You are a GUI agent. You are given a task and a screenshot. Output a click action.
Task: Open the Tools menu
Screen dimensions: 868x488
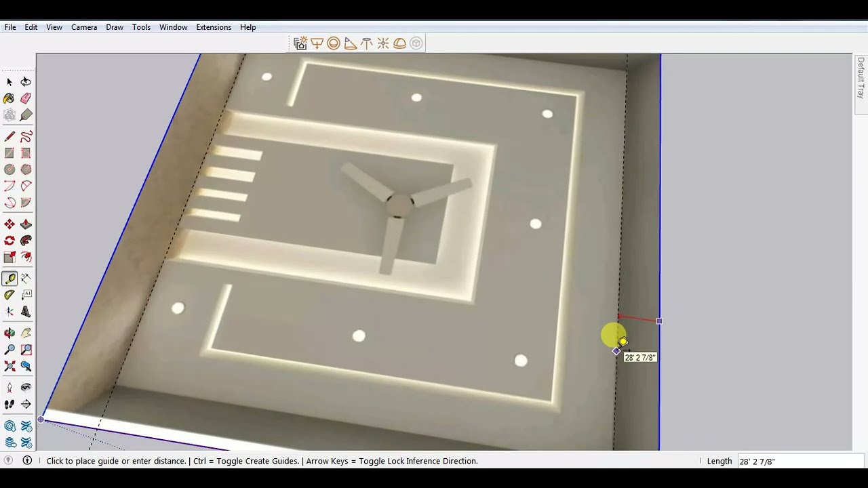[x=141, y=27]
